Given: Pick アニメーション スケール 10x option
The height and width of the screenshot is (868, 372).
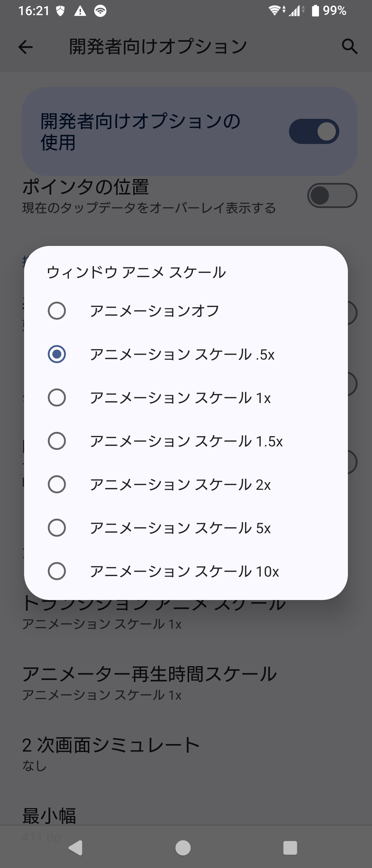Looking at the screenshot, I should click(57, 571).
